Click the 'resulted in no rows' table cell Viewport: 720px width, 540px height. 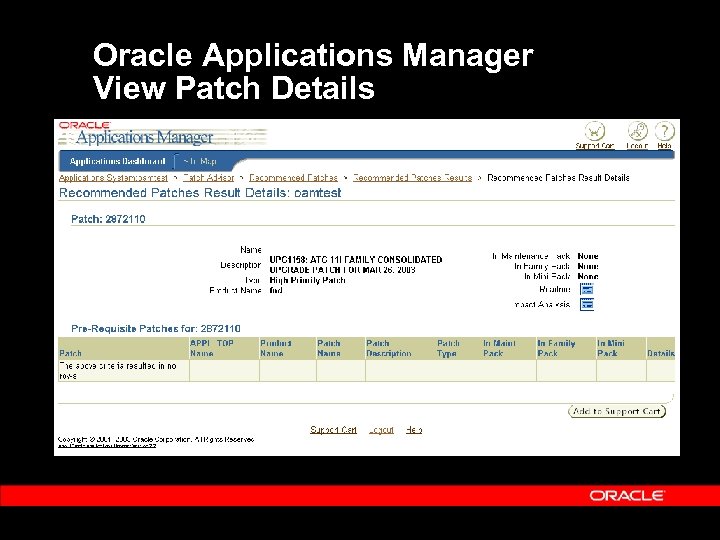(124, 371)
